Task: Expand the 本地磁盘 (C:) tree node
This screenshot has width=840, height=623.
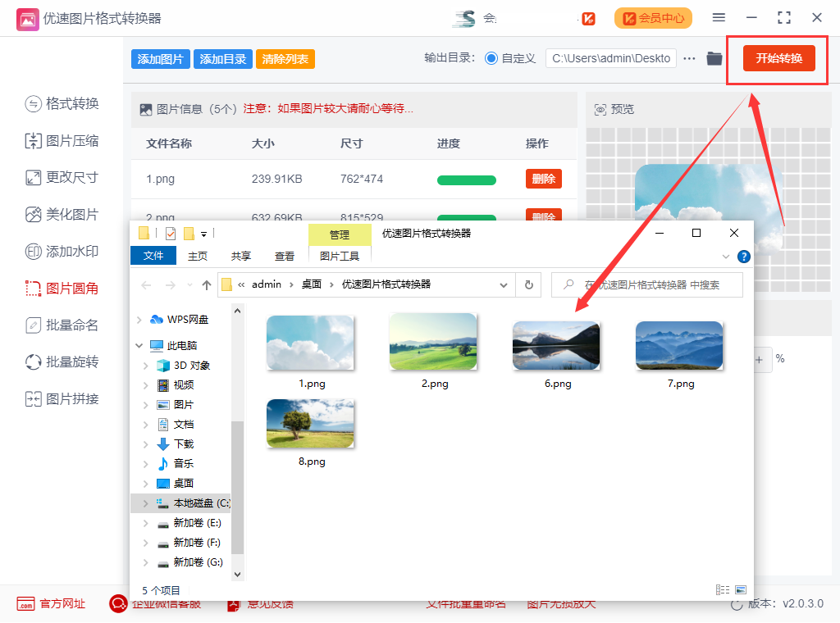Action: (146, 503)
